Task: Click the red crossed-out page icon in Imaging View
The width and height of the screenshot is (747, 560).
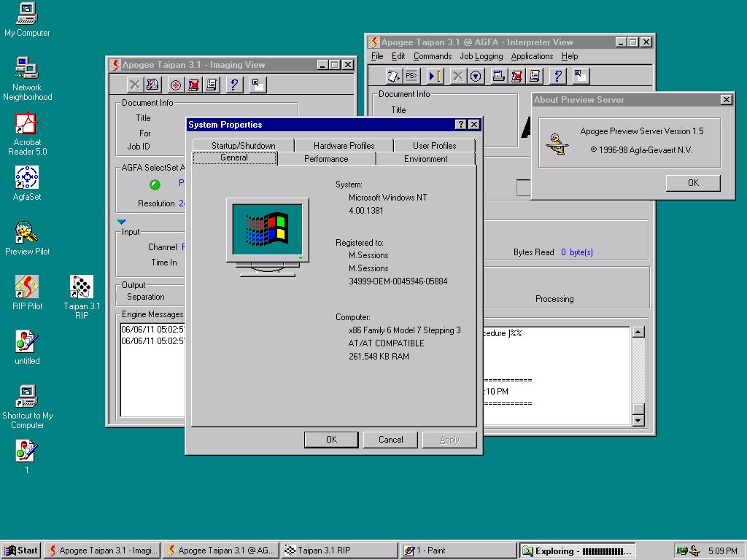Action: coord(193,85)
